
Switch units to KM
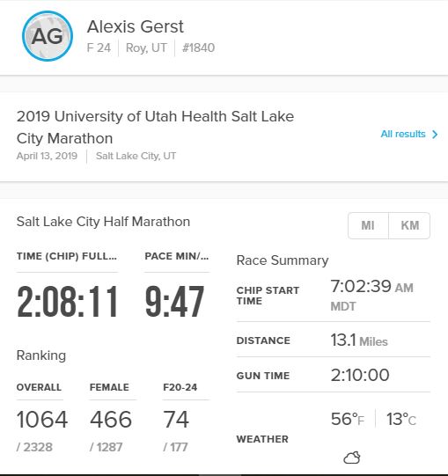pyautogui.click(x=410, y=225)
